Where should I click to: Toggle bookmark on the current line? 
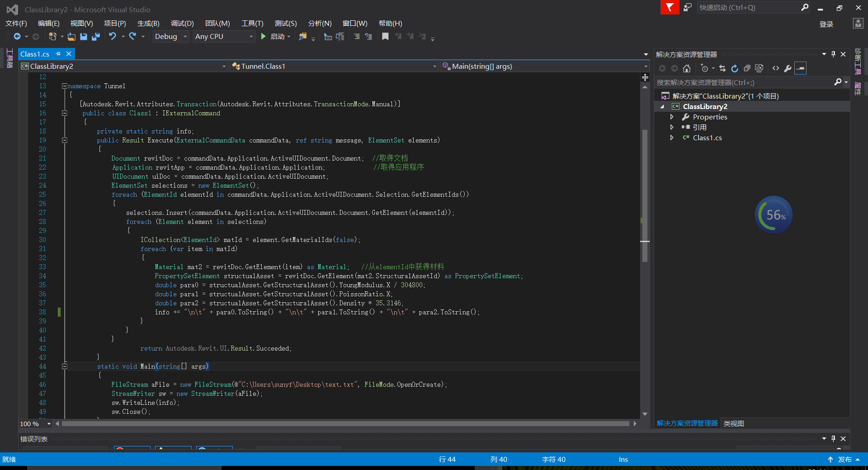click(x=385, y=37)
